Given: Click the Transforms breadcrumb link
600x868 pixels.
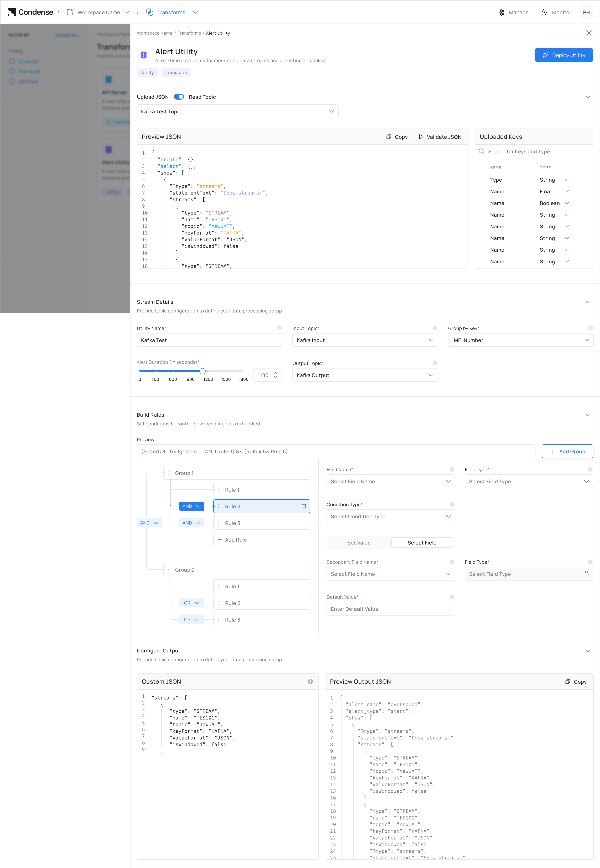Looking at the screenshot, I should [x=189, y=34].
